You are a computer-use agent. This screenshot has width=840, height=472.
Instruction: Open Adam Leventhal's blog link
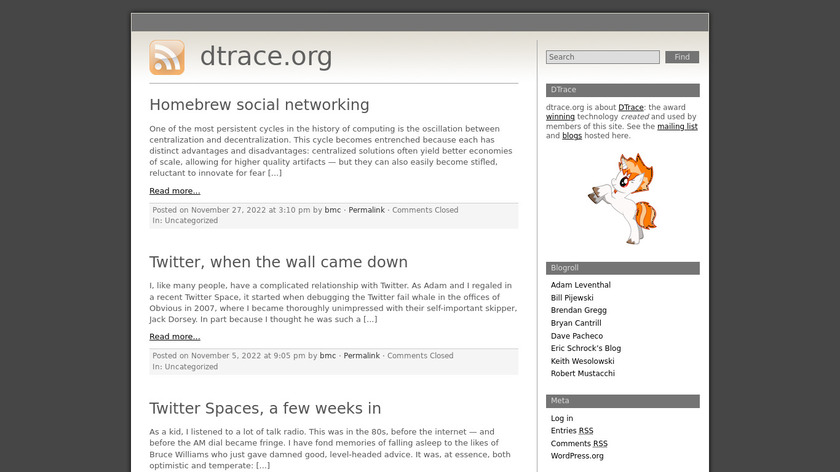(x=581, y=285)
